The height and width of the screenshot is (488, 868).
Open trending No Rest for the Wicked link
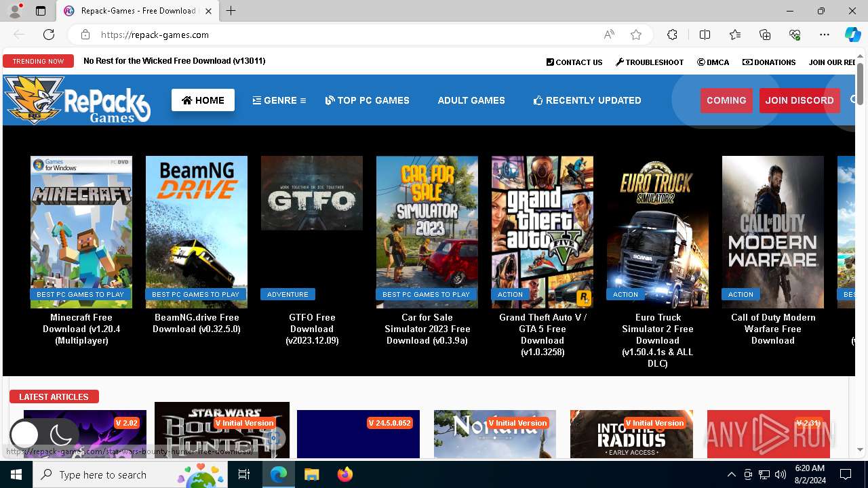click(x=174, y=61)
